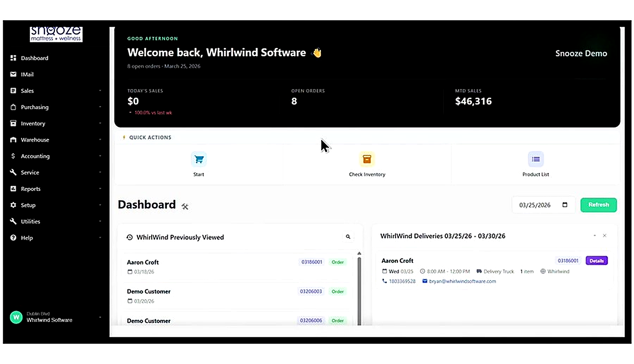Expand the Help menu chevron
Image resolution: width=634 pixels, height=364 pixels.
click(100, 238)
